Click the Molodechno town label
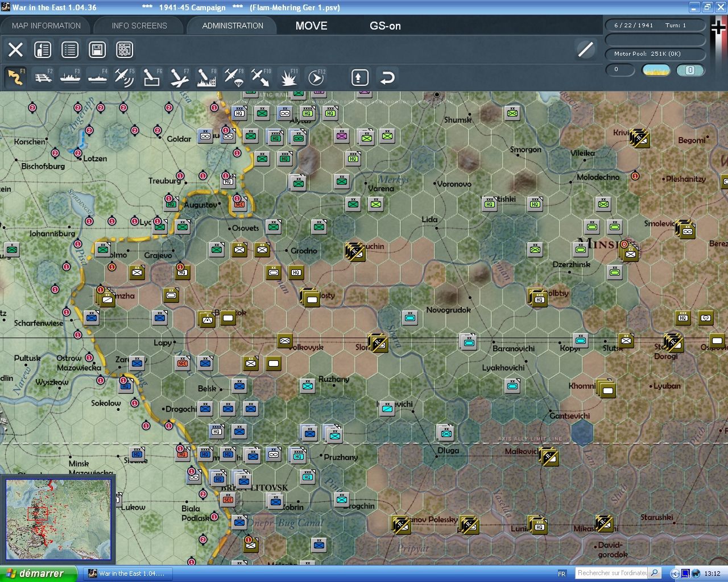The height and width of the screenshot is (582, 728). click(598, 177)
